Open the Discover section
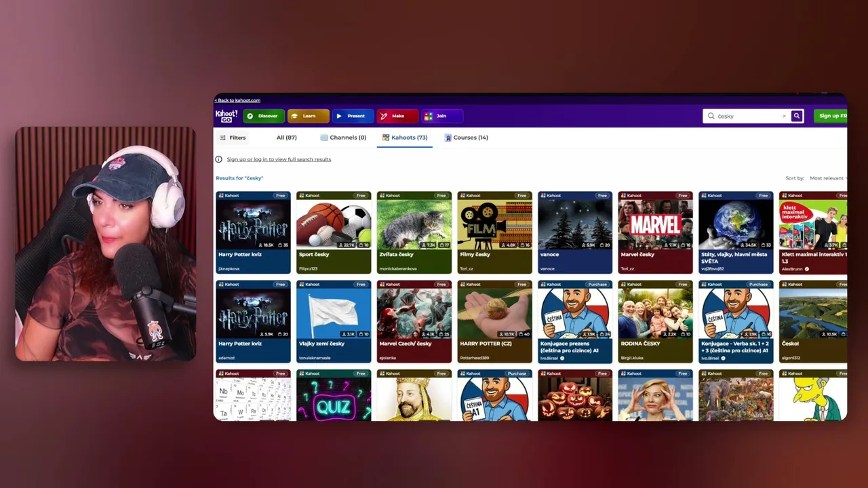The height and width of the screenshot is (488, 868). (262, 116)
